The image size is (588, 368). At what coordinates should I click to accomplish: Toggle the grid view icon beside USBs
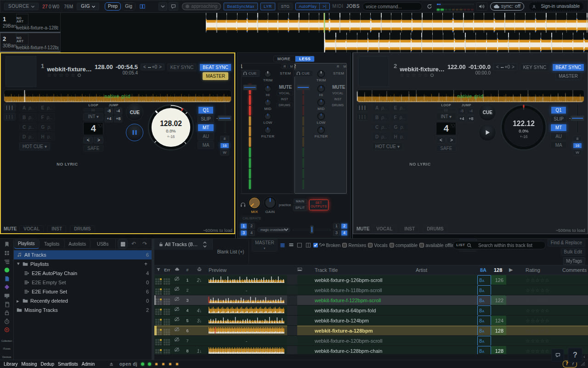pos(123,244)
